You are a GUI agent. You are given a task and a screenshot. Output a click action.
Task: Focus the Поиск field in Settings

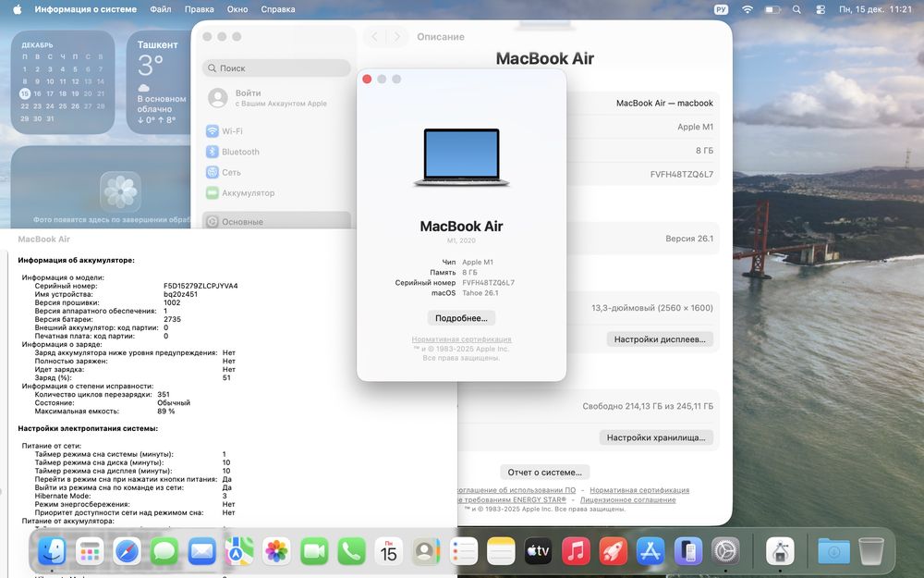tap(276, 68)
